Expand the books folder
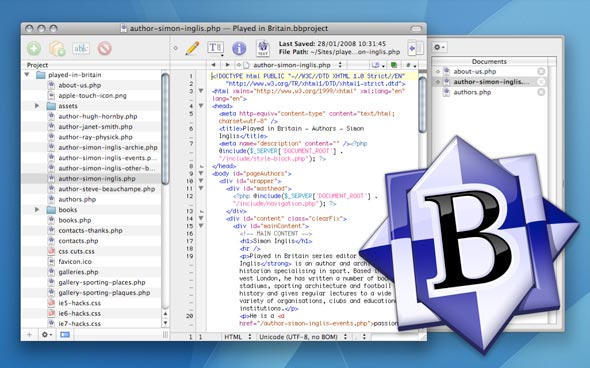590x368 pixels. (x=37, y=210)
